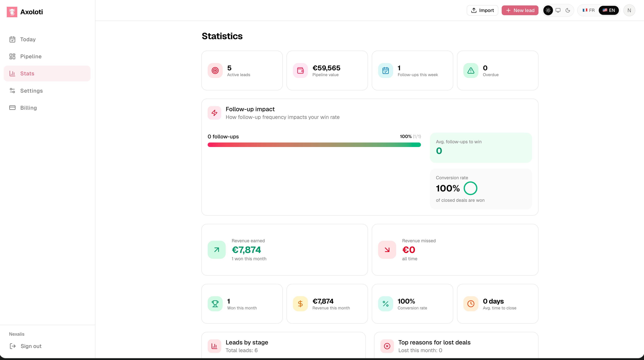
Task: Switch language to EN
Action: tap(609, 10)
